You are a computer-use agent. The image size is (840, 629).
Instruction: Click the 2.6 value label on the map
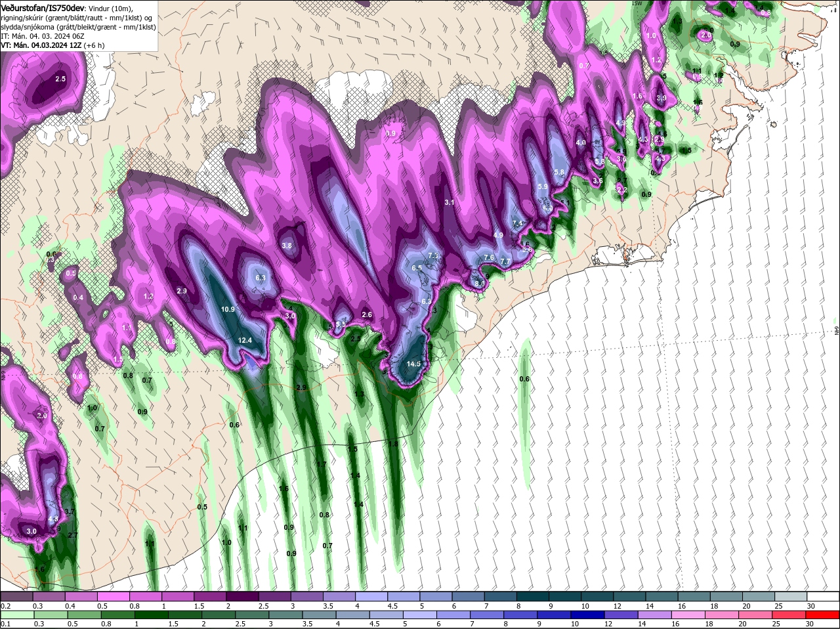point(367,315)
